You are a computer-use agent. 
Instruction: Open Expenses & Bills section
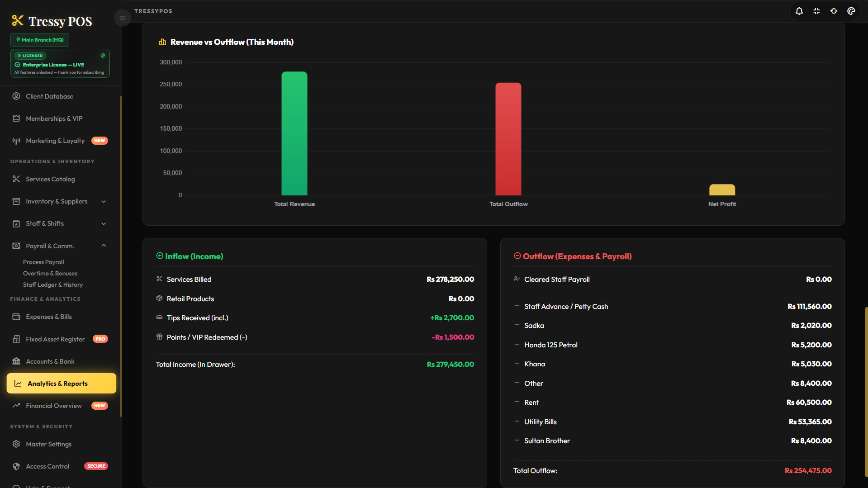click(x=62, y=317)
